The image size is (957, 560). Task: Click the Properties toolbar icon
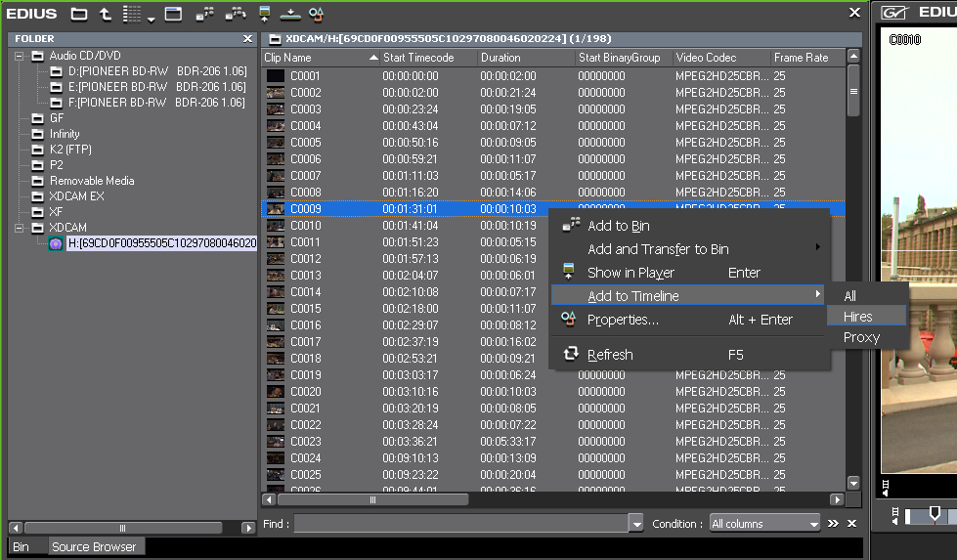[316, 14]
